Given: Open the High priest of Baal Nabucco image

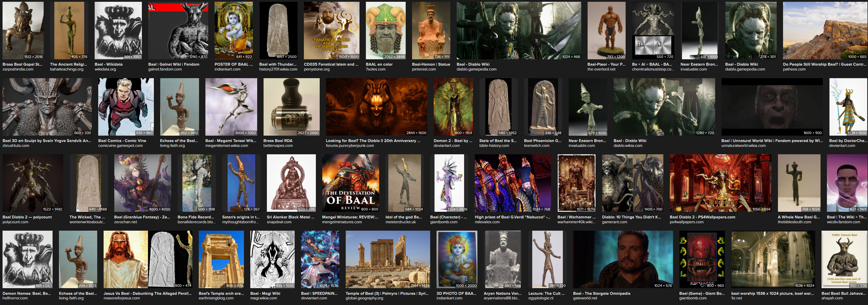Looking at the screenshot, I should point(513,183).
